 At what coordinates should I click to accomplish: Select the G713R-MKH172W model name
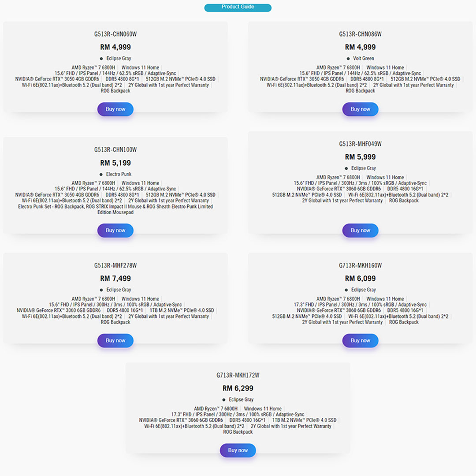[238, 375]
